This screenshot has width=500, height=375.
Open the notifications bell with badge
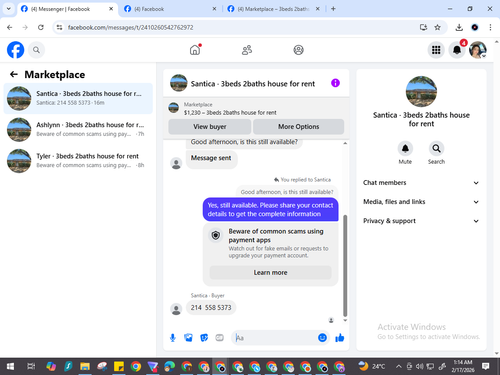(x=457, y=50)
